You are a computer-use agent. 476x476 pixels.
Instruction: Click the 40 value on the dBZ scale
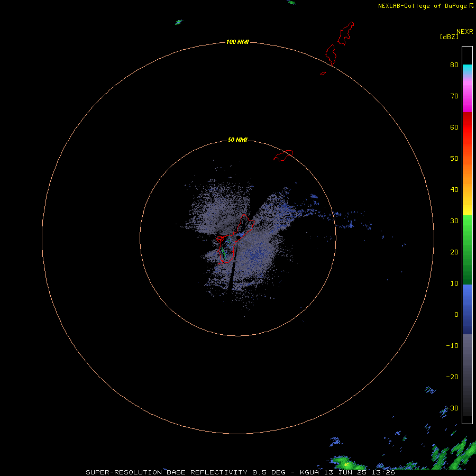click(454, 189)
